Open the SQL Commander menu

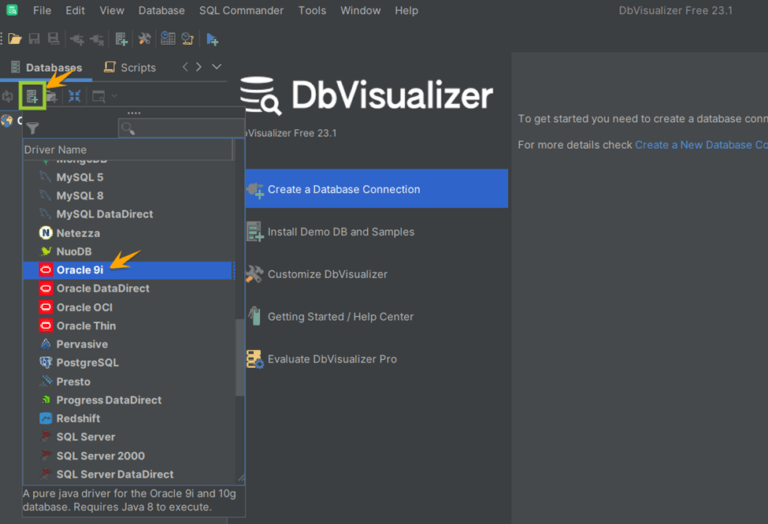[x=242, y=11]
